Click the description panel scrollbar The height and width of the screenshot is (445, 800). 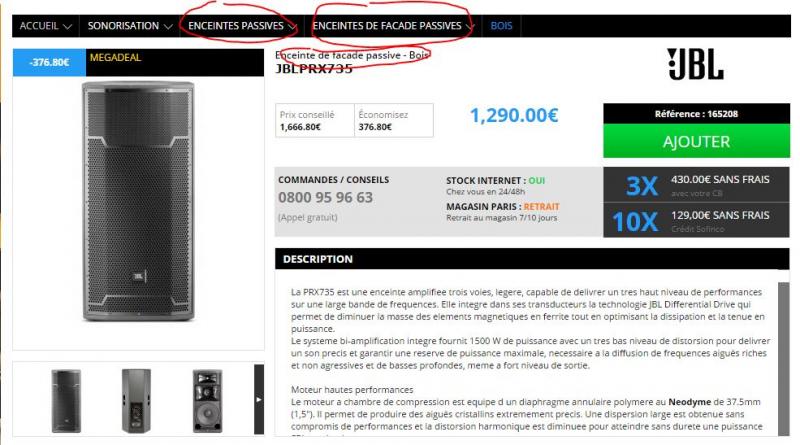point(783,358)
